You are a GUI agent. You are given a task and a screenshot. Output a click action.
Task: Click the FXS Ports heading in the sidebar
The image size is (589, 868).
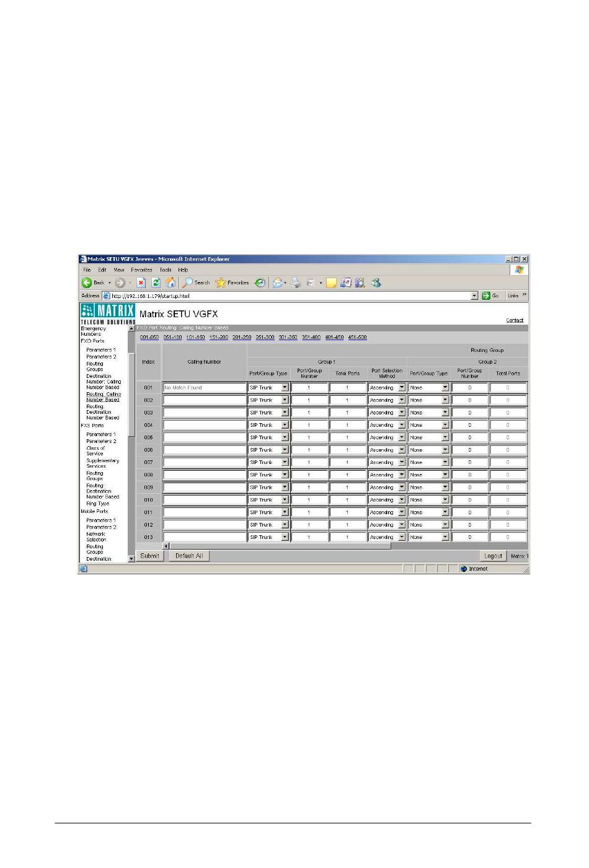coord(92,426)
